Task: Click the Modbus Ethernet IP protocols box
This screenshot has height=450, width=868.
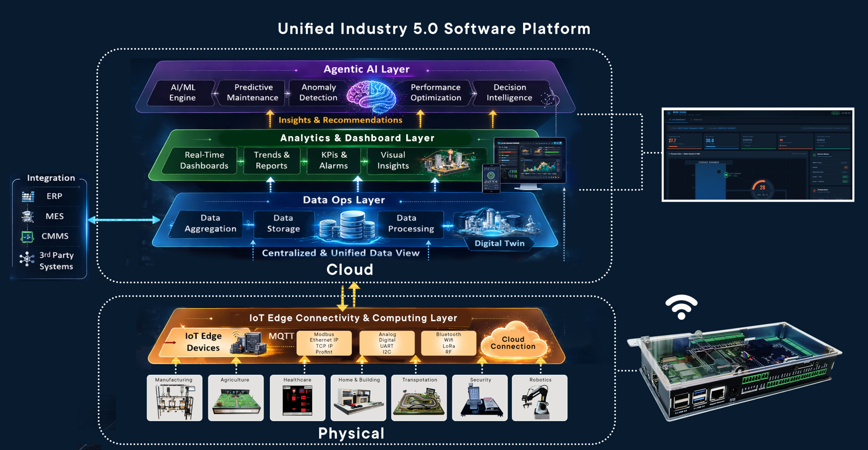Action: (x=324, y=343)
